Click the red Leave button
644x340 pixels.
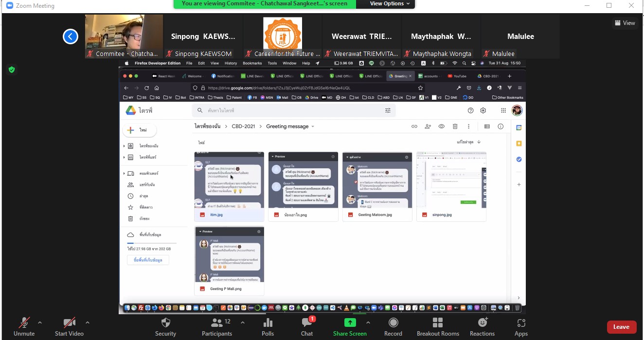pyautogui.click(x=621, y=327)
